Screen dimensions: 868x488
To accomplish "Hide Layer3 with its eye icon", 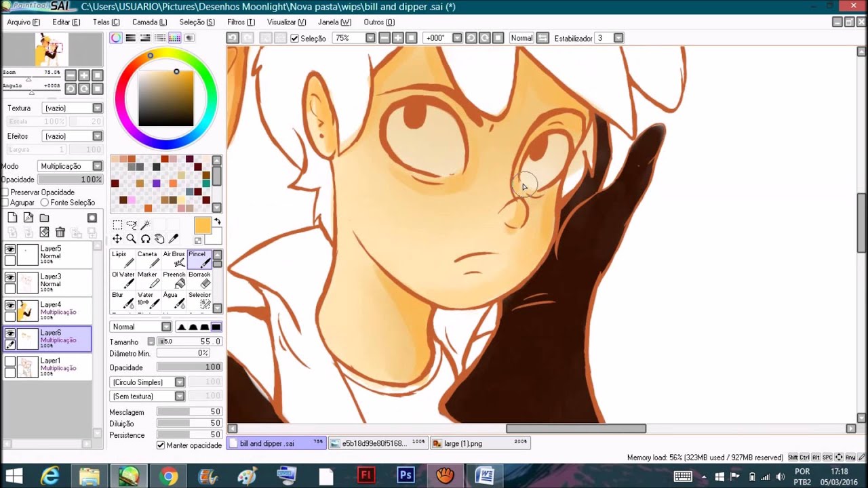I will tap(10, 278).
